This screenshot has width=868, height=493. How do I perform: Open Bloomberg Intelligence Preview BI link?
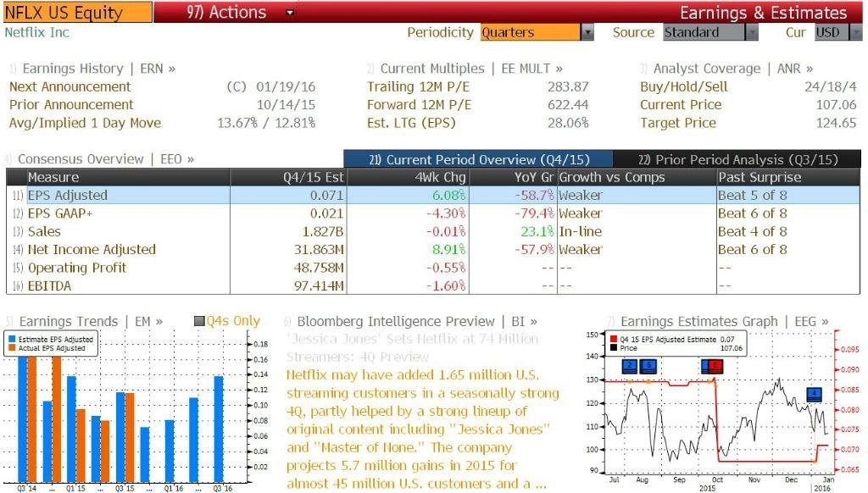(417, 322)
